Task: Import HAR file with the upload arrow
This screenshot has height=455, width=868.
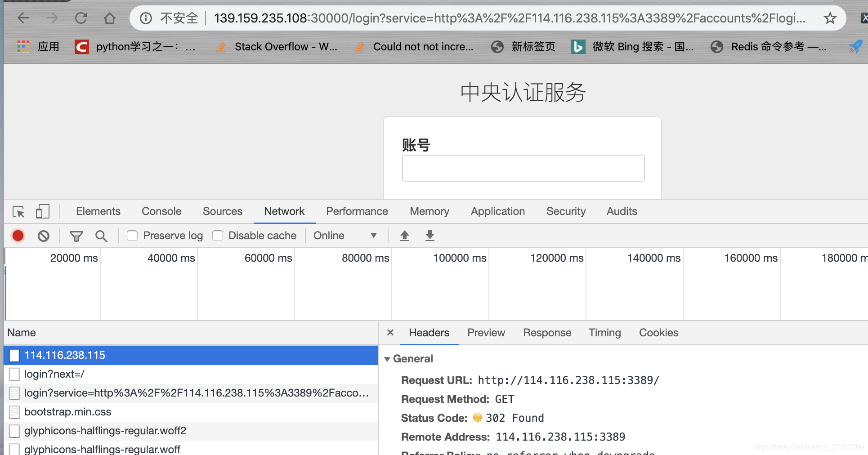Action: point(405,236)
